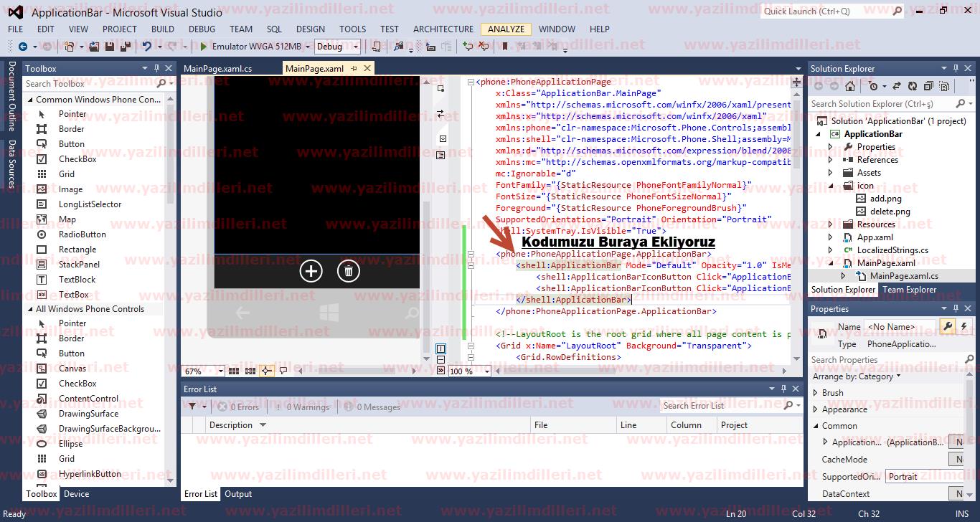Viewport: 980px width, 522px height.
Task: Click the Comment selection toolbar icon
Action: 467,47
